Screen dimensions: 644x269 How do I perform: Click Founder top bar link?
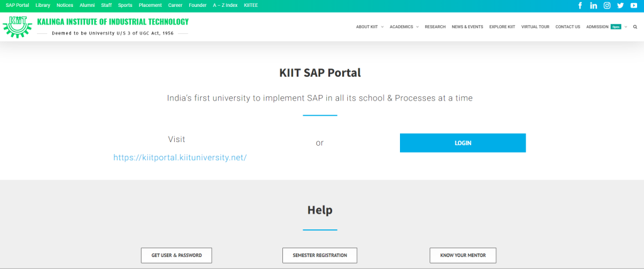pyautogui.click(x=197, y=5)
